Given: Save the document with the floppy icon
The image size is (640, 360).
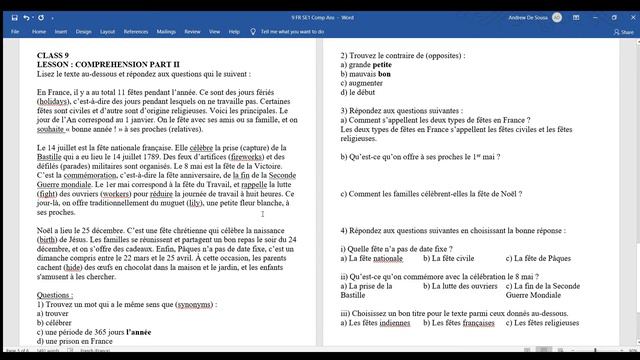Looking at the screenshot, I should coord(15,18).
